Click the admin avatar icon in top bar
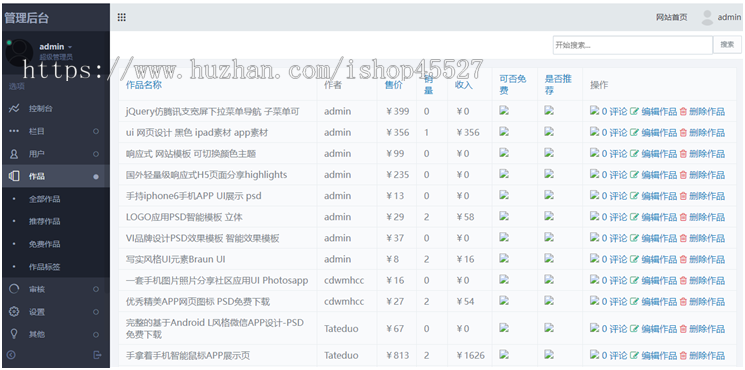745x370 pixels. (707, 18)
